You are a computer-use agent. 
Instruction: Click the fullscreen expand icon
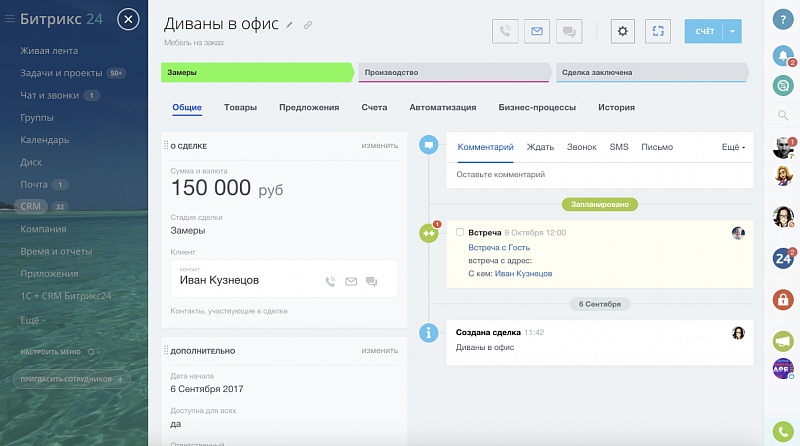pos(657,31)
